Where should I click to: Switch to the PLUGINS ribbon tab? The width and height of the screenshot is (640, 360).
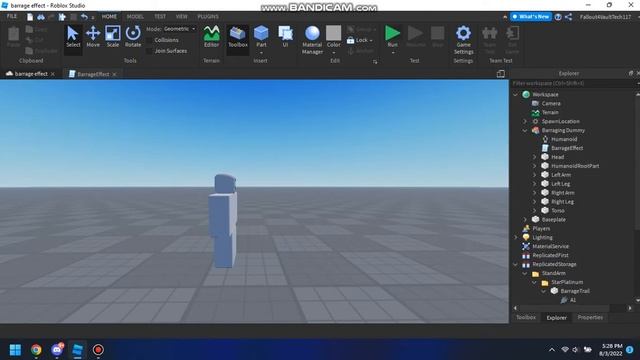[x=208, y=17]
